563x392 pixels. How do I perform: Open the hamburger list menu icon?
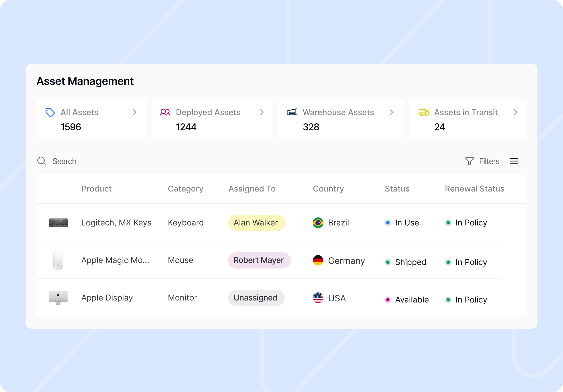514,161
